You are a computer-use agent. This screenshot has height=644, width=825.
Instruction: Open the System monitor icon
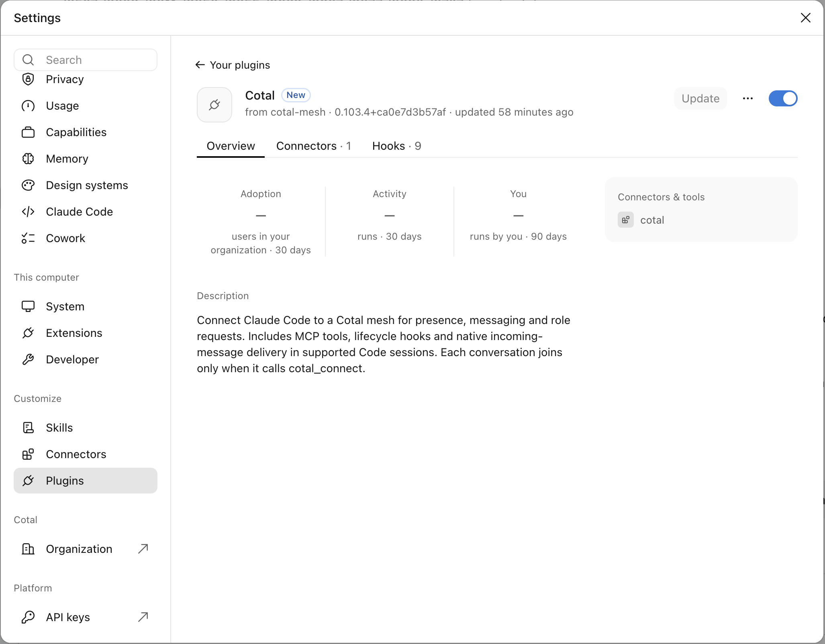[x=28, y=306]
